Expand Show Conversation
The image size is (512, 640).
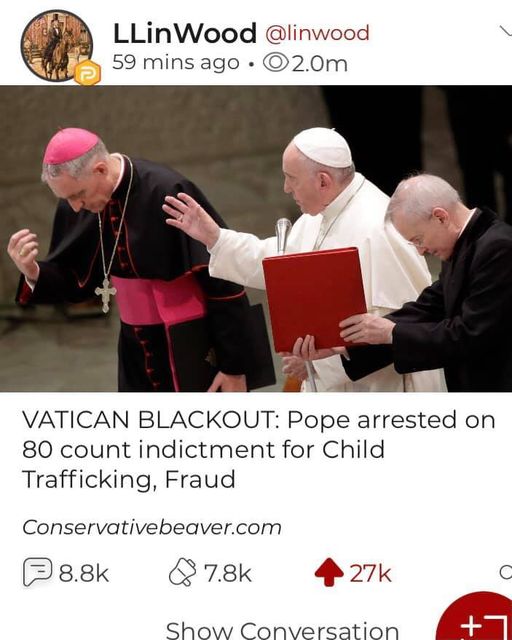pyautogui.click(x=282, y=630)
